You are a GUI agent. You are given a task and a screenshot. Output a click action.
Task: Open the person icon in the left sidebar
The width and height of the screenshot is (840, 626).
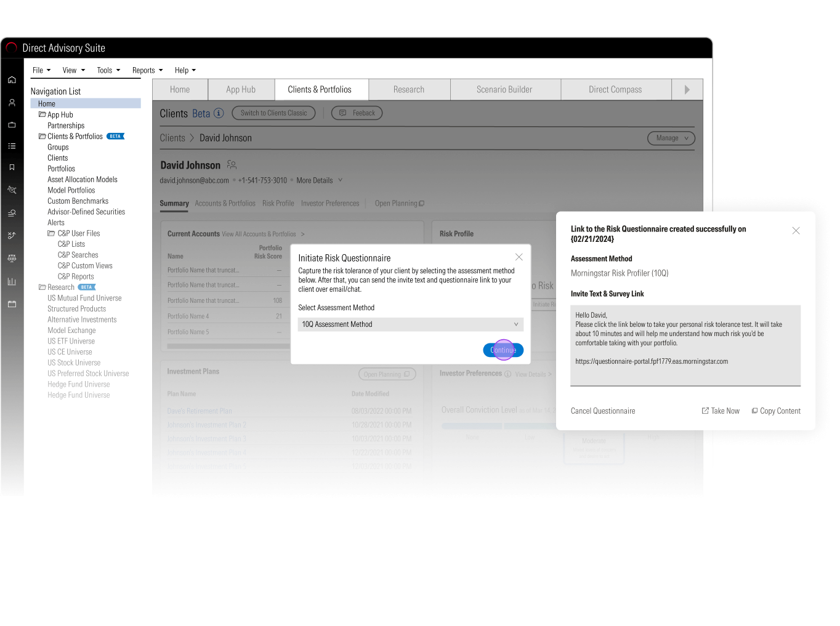coord(12,103)
